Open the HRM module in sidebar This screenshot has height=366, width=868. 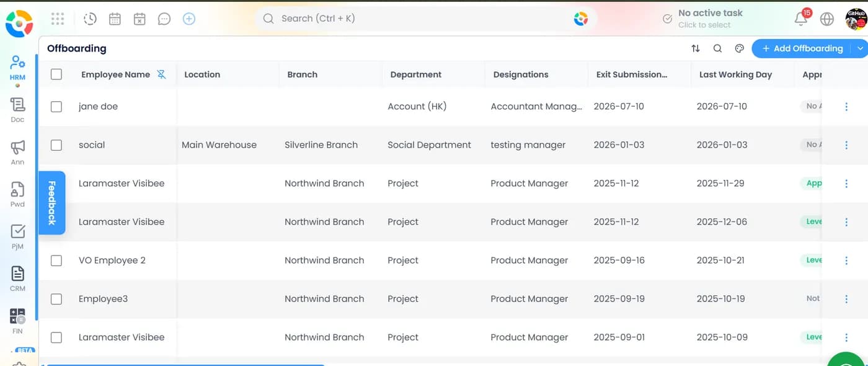(17, 68)
